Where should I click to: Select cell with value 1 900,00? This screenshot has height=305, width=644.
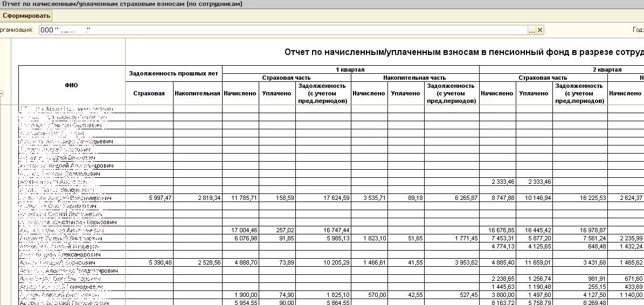click(x=241, y=295)
